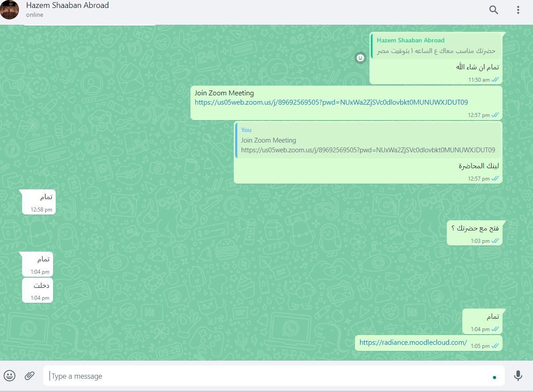Open the radiance.moodlecloud.com link
The image size is (533, 392).
click(413, 342)
